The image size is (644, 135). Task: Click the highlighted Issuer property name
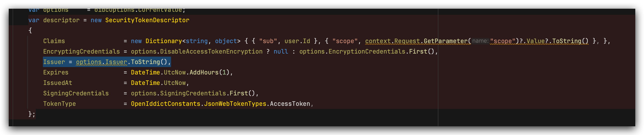click(x=54, y=62)
